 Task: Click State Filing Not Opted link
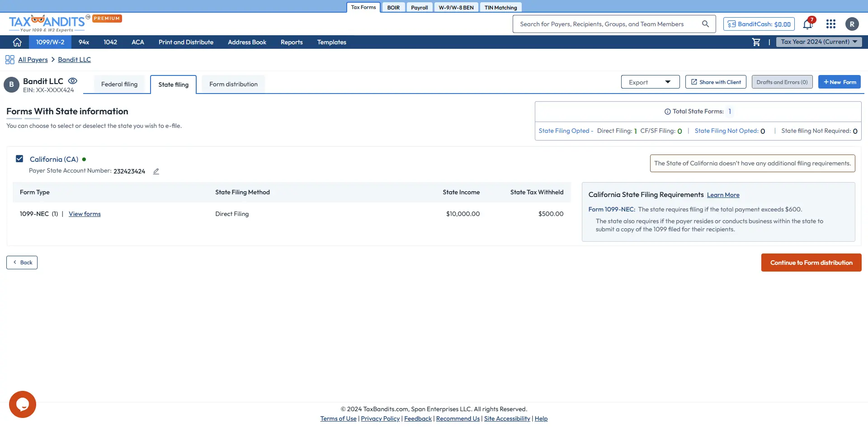726,131
